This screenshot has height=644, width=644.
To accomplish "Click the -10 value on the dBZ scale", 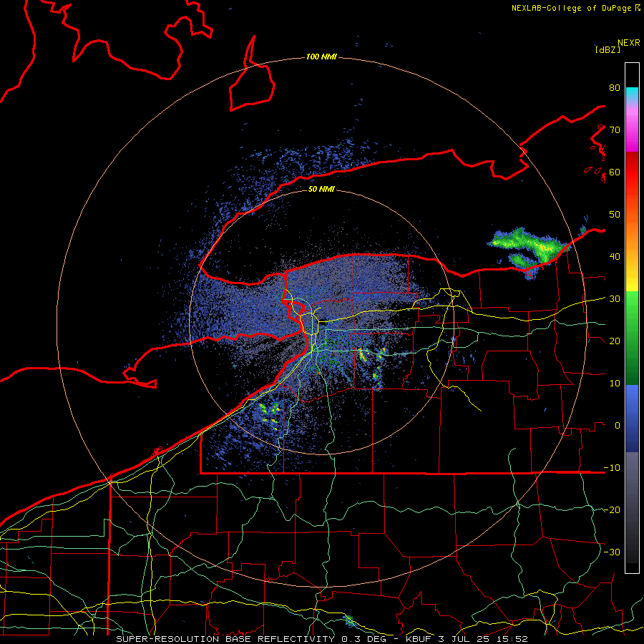I will pyautogui.click(x=612, y=467).
